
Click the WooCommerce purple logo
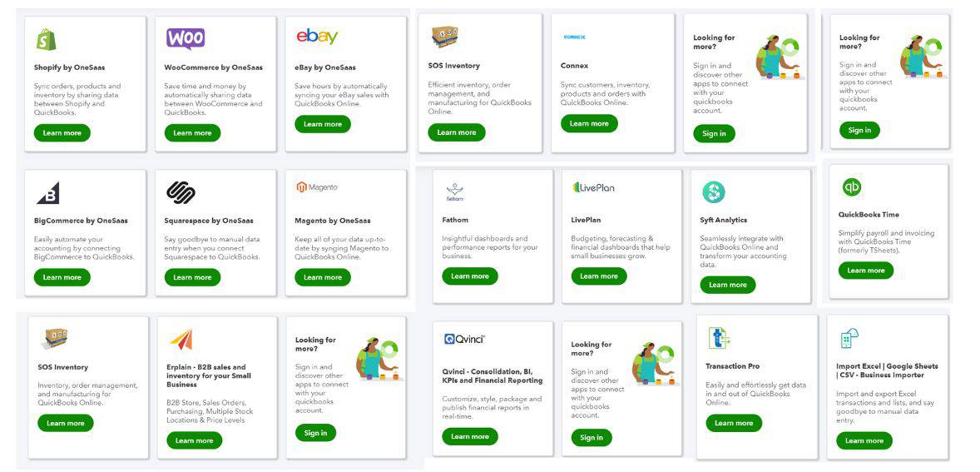[185, 38]
